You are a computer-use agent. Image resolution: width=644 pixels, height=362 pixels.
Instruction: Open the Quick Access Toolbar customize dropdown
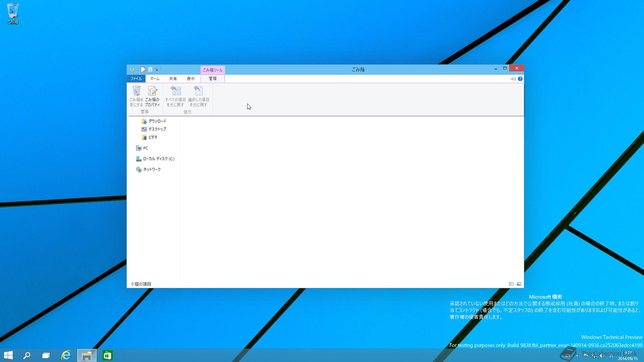click(157, 70)
